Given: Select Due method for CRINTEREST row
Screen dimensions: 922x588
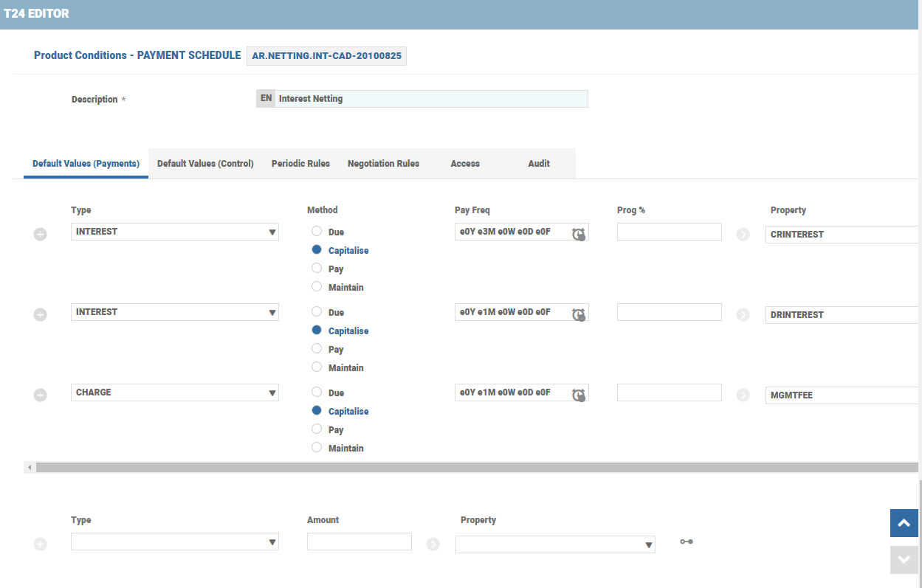Looking at the screenshot, I should click(317, 232).
